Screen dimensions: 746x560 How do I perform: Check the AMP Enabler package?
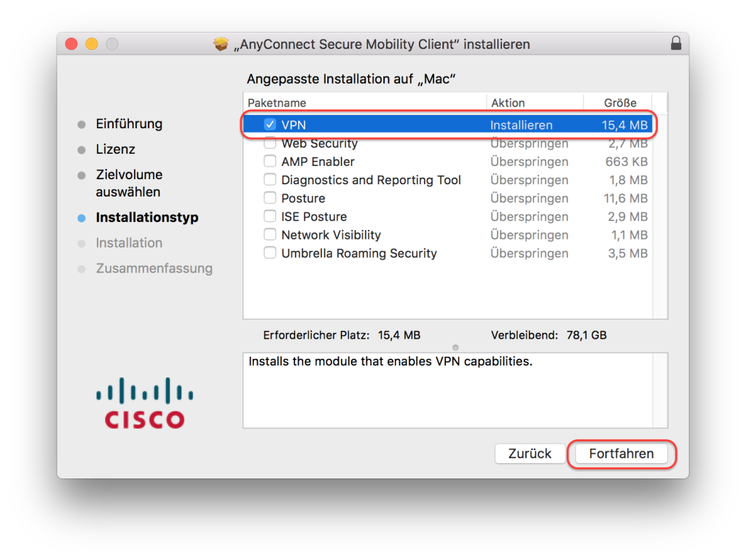270,162
